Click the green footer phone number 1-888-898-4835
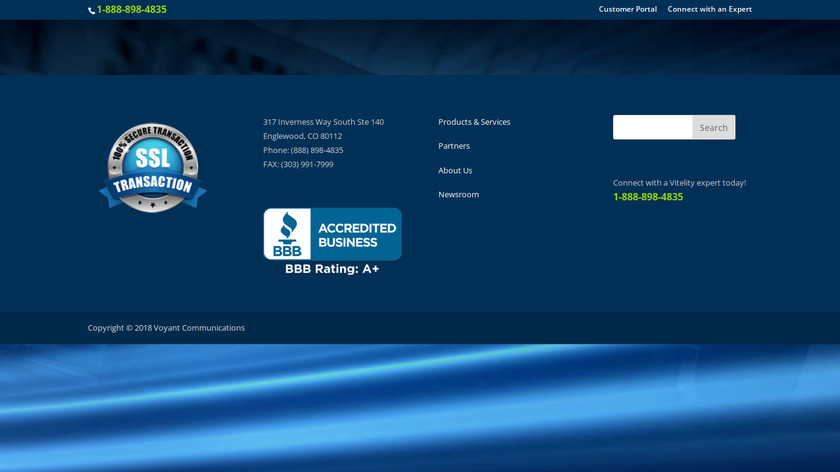 (x=648, y=197)
